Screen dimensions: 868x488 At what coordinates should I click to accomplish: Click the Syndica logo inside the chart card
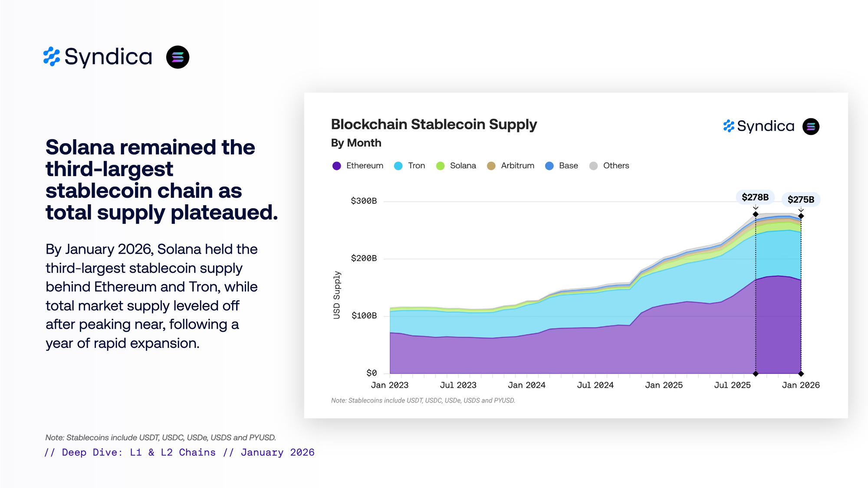[759, 126]
